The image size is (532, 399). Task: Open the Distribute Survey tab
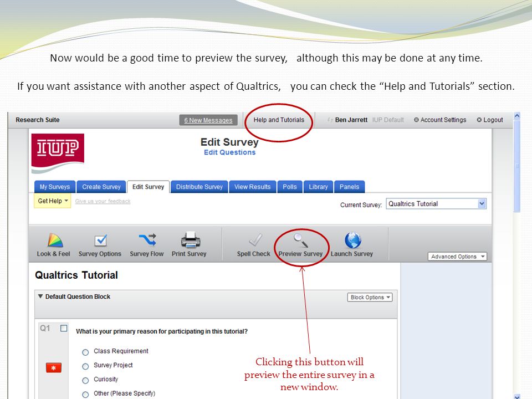199,187
